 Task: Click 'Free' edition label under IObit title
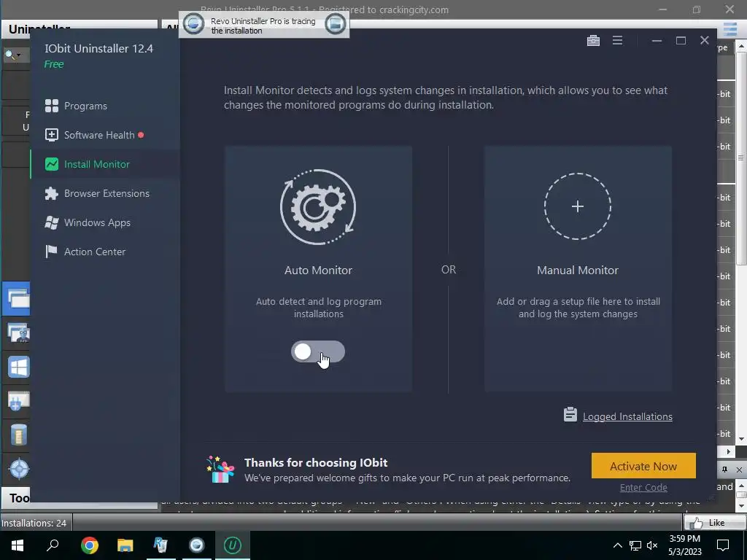tap(54, 64)
